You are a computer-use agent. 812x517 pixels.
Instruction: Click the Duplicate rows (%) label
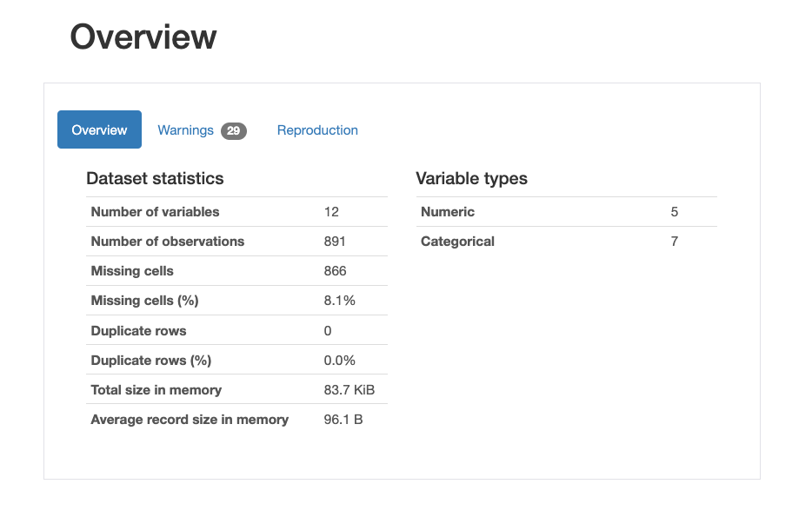click(151, 360)
